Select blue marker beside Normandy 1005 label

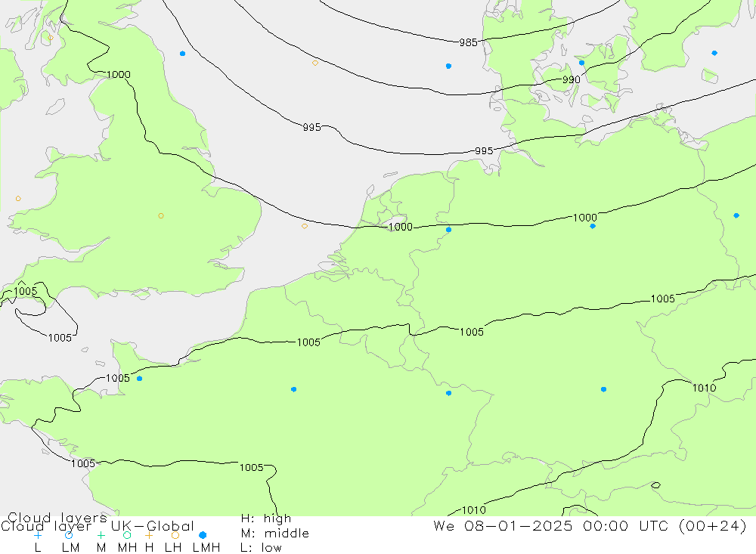(x=139, y=379)
